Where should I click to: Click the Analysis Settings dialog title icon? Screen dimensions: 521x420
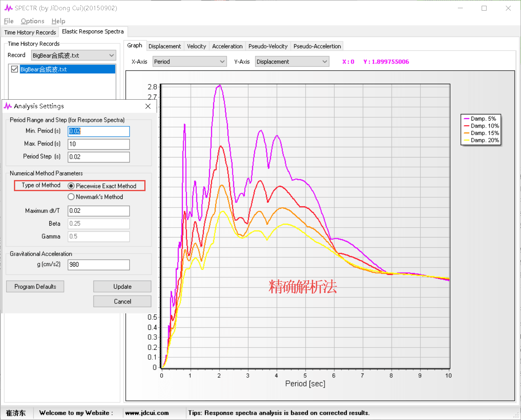(x=8, y=106)
